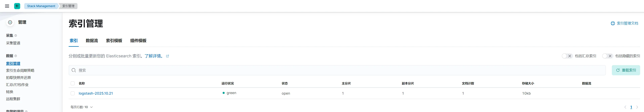Enable the 包括隐藏的索引 toggle
Screen dimensions: 644x112
click(x=607, y=56)
